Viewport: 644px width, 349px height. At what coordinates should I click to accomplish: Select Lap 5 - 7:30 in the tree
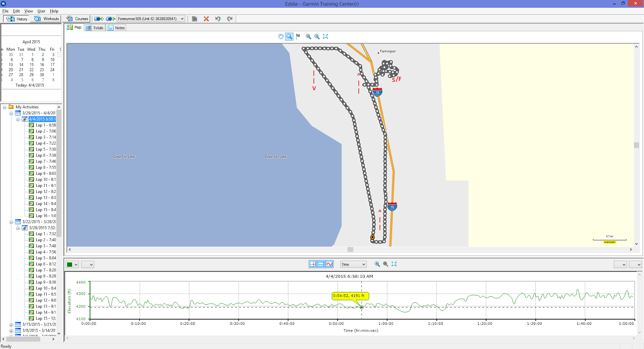tap(46, 149)
